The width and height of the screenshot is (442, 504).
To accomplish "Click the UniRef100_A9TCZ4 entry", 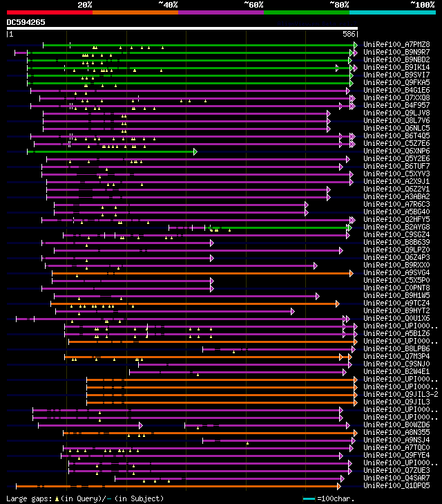I will coord(396,303).
